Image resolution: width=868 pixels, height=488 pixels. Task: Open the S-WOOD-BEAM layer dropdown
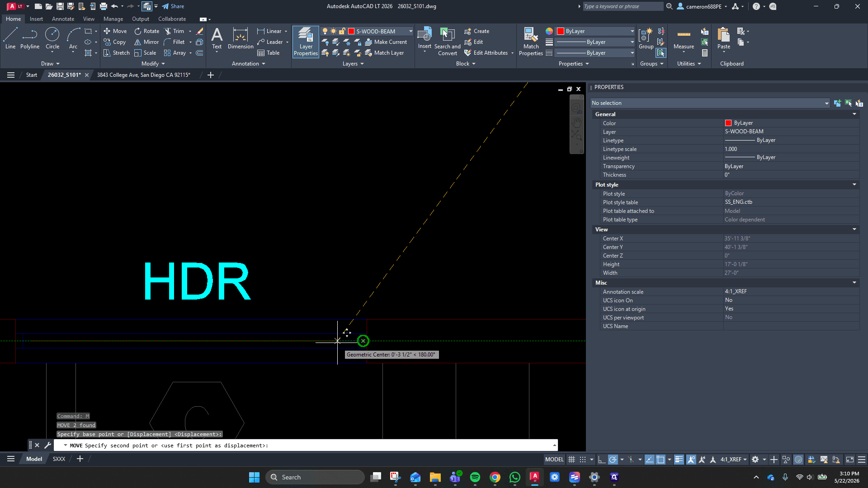click(x=410, y=31)
